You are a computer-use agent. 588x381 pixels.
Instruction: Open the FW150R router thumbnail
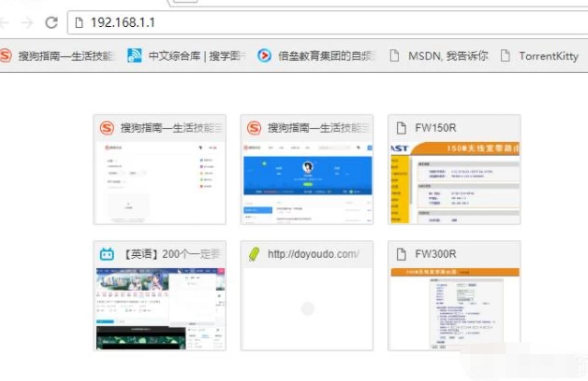(x=454, y=170)
